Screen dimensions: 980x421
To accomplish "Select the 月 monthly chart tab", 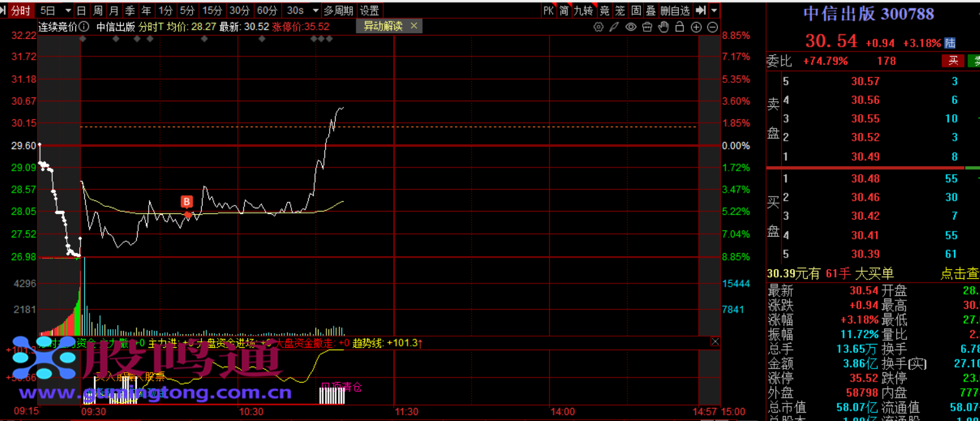I will (114, 10).
